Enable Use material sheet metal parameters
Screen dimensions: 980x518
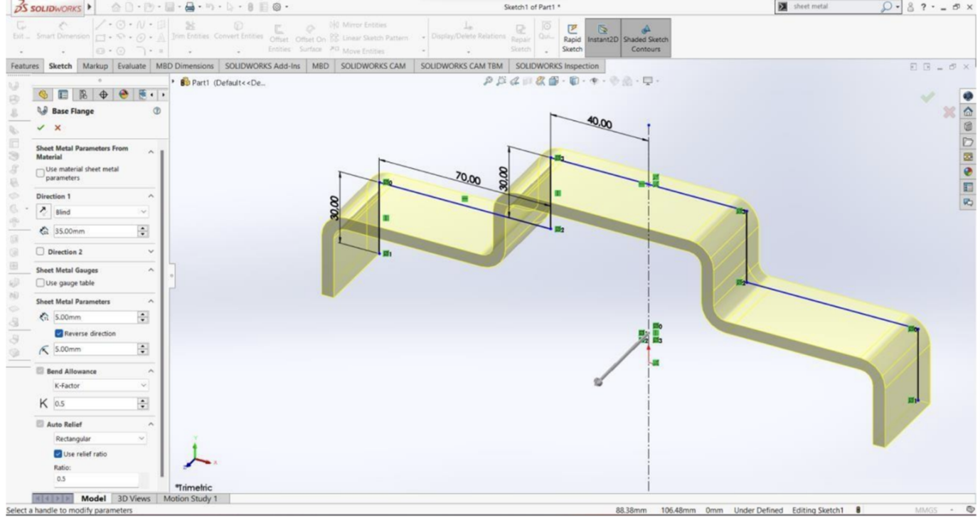[x=40, y=173]
